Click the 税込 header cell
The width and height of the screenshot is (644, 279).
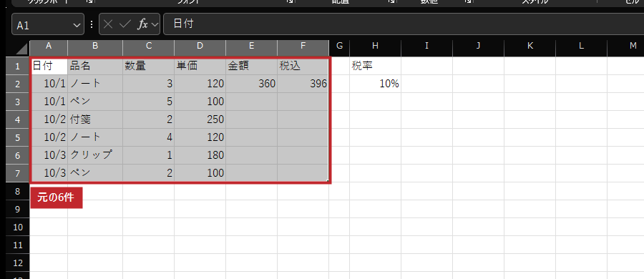pos(303,66)
